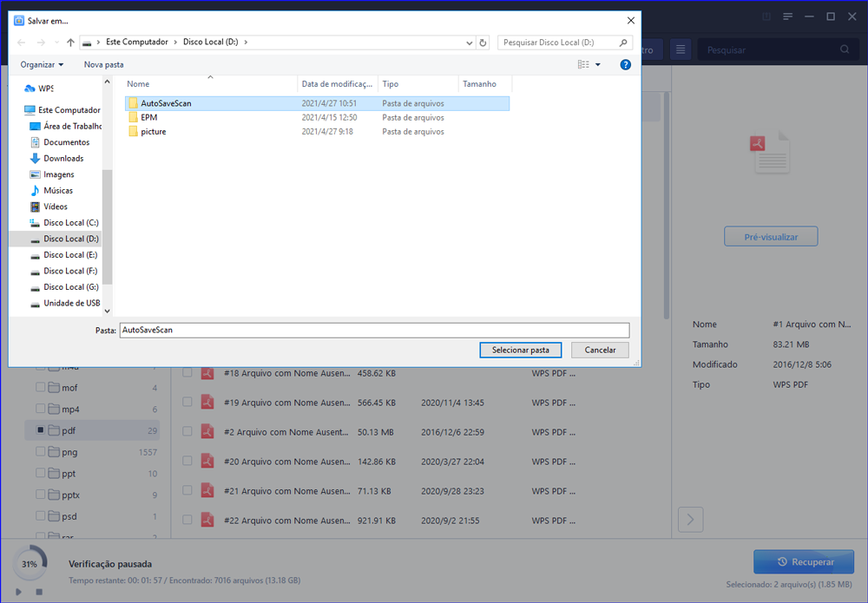The image size is (868, 603).
Task: Select Disco Local (E:) drive
Action: click(63, 254)
